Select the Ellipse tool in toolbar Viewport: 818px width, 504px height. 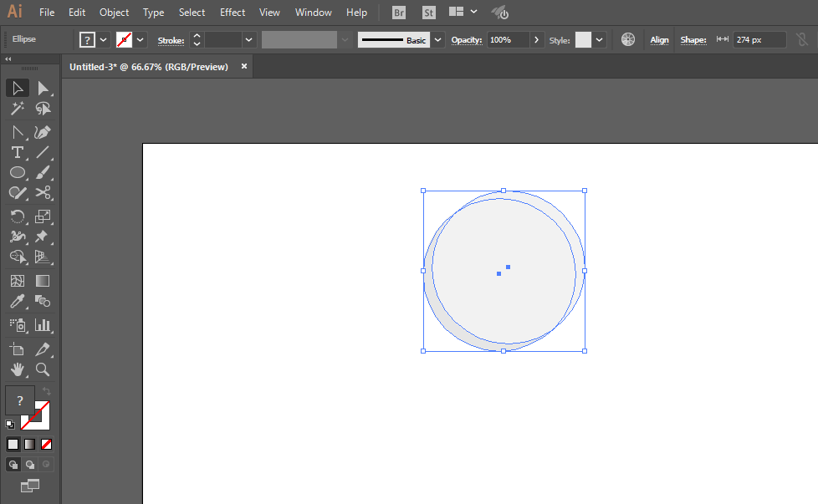click(18, 172)
